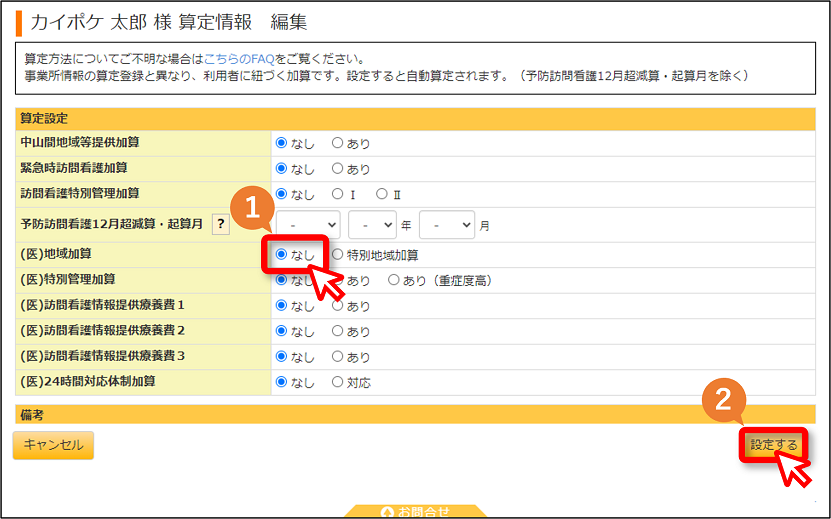Open the era dropdown for 起算月
The height and width of the screenshot is (519, 831).
click(307, 225)
